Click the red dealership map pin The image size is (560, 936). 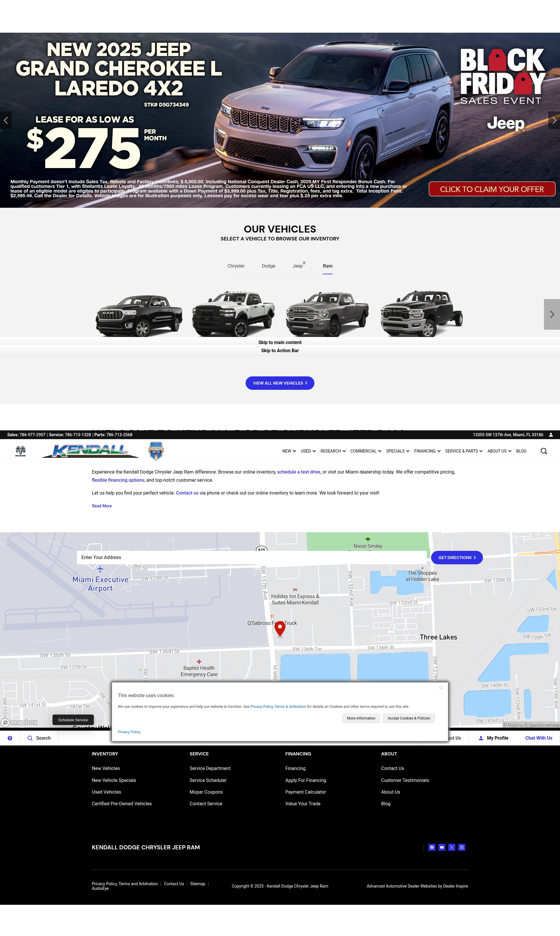coord(280,629)
